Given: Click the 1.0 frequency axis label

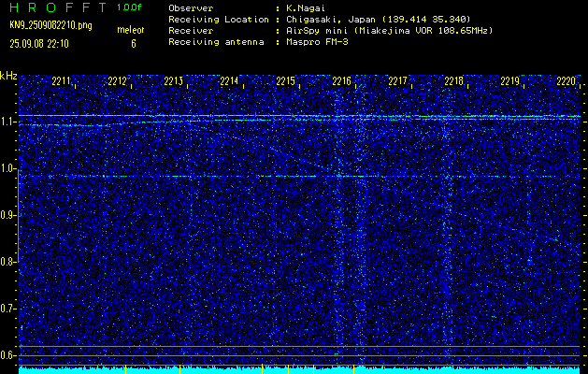Looking at the screenshot, I should click(x=7, y=168).
